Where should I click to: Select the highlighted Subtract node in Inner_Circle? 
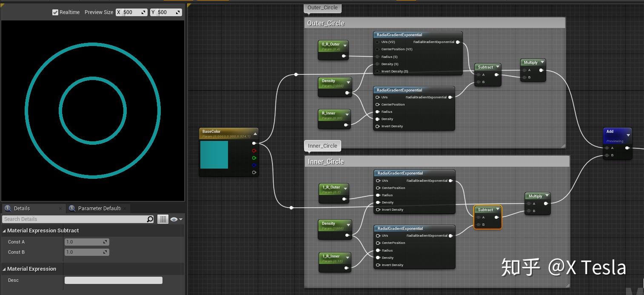486,209
